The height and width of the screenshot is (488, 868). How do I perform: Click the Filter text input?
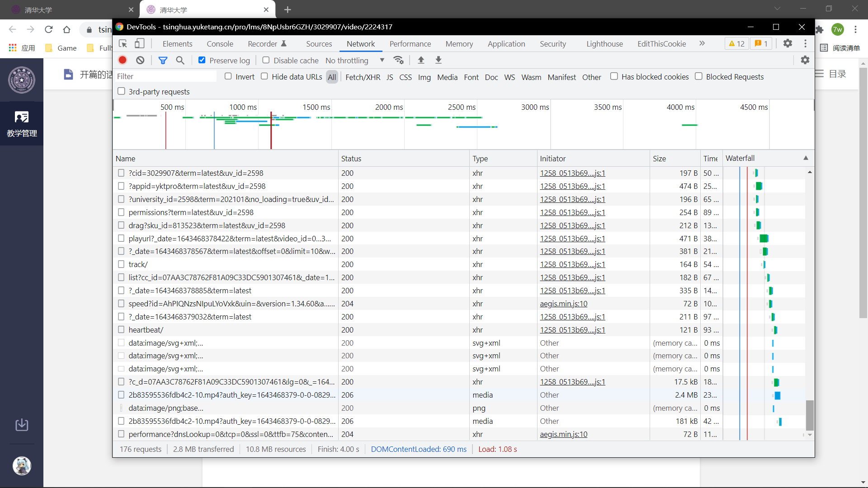click(x=165, y=76)
